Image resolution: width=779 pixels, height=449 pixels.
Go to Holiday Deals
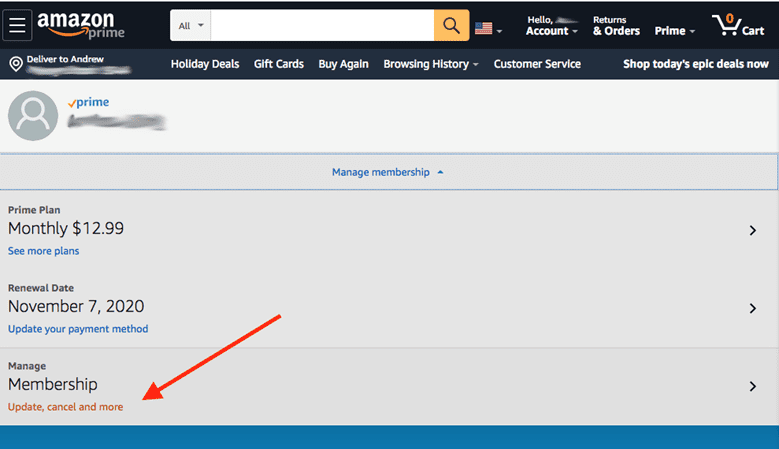coord(205,64)
